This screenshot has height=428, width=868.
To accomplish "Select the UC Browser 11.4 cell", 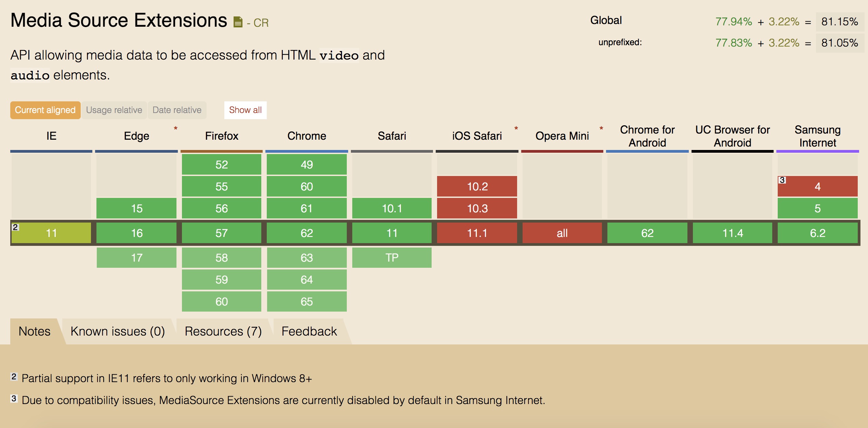I will (733, 233).
